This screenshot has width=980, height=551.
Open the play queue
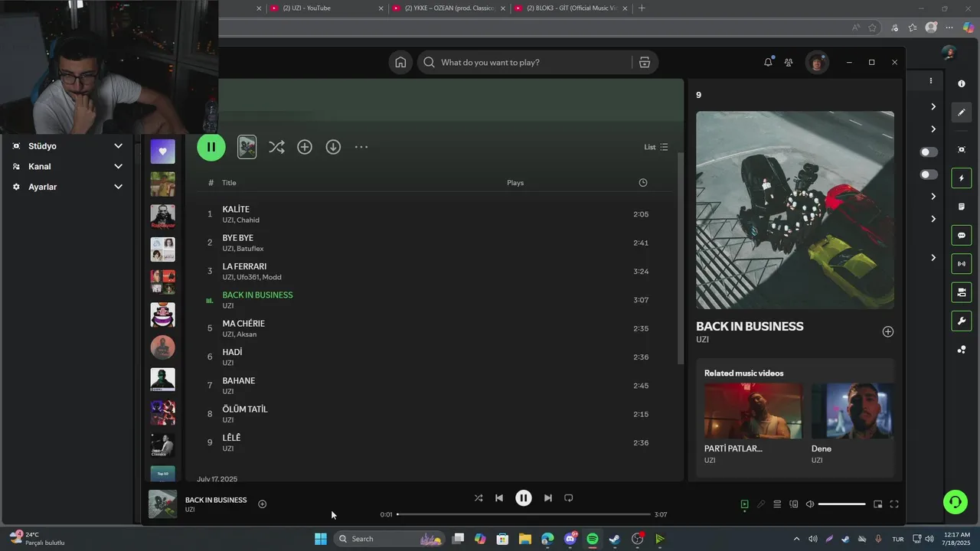tap(777, 504)
